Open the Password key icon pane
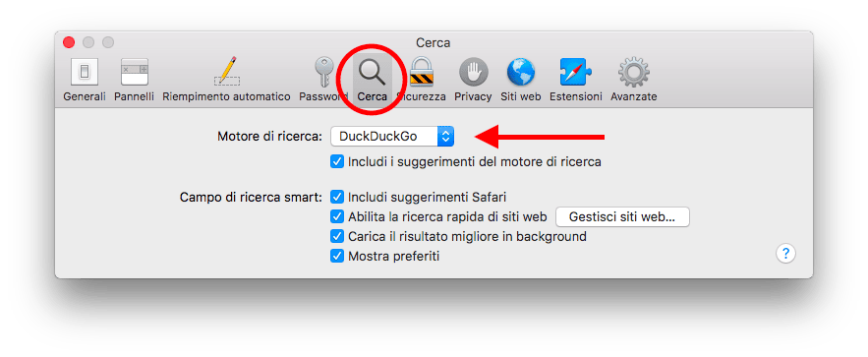 323,81
